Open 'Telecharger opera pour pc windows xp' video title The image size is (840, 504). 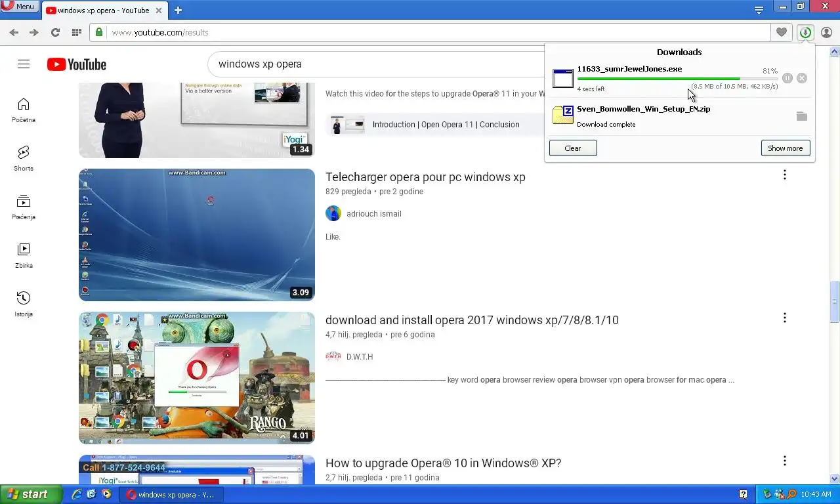click(x=425, y=177)
